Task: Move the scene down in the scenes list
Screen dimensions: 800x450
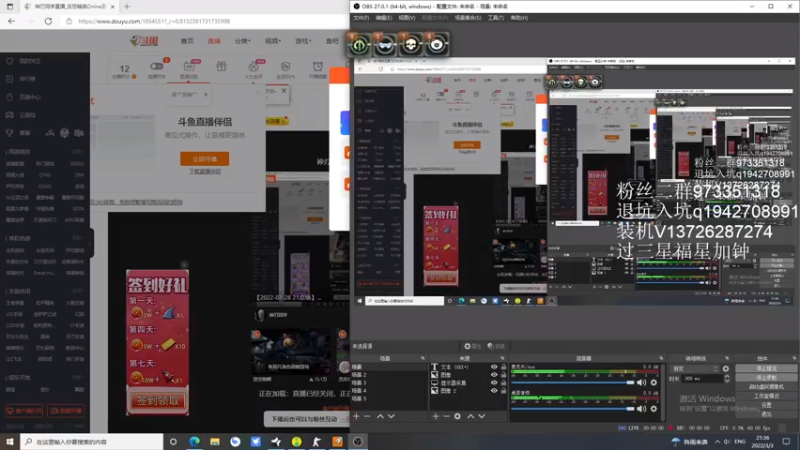Action: tap(391, 416)
